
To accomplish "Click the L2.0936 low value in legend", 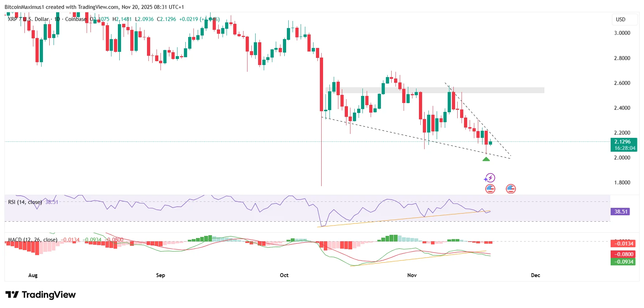I will [x=144, y=19].
